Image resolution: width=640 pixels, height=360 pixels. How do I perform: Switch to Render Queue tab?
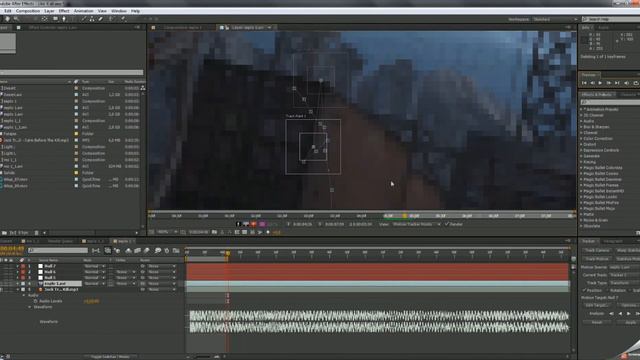tap(60, 241)
